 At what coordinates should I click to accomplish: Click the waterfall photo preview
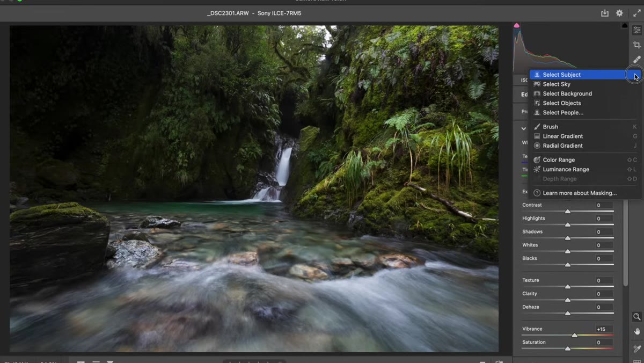[254, 188]
